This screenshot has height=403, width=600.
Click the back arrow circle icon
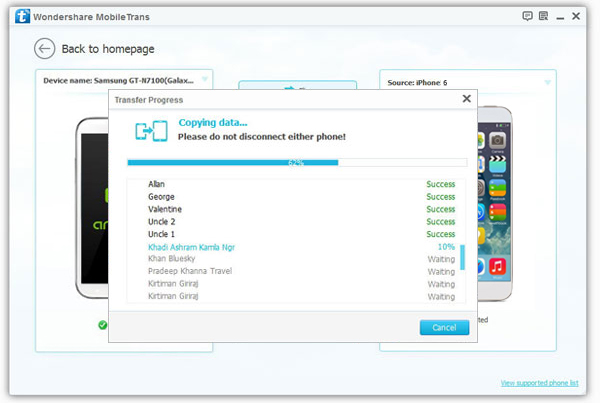(44, 49)
